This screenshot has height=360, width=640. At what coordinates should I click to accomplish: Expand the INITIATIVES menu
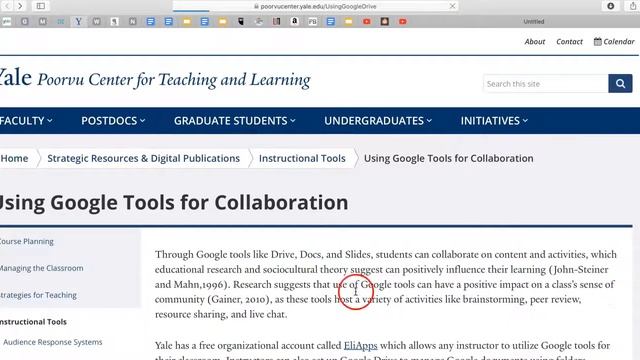494,121
